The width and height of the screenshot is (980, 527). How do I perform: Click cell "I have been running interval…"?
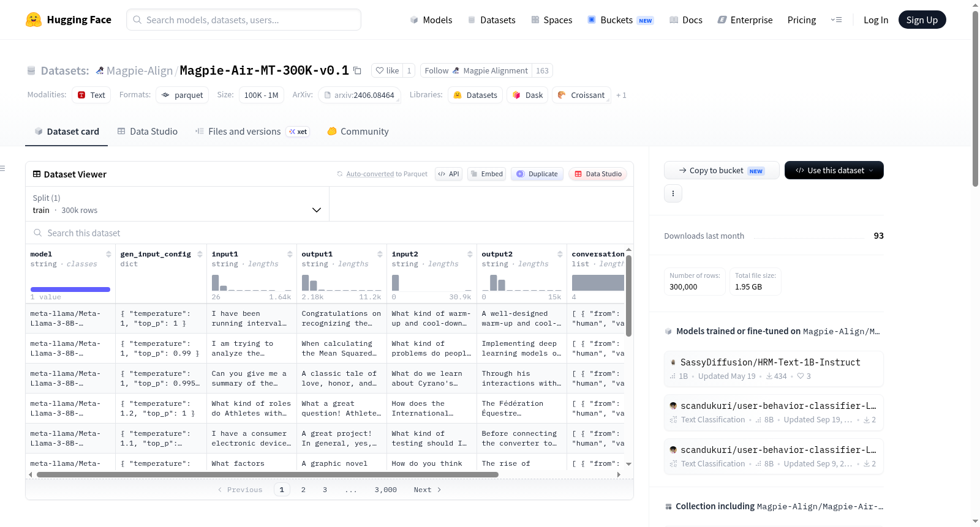pyautogui.click(x=252, y=318)
